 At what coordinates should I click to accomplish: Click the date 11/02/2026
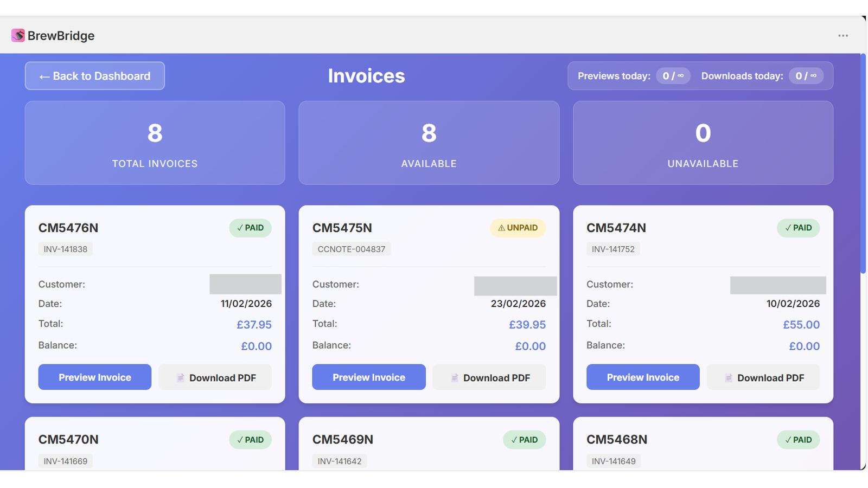coord(246,304)
